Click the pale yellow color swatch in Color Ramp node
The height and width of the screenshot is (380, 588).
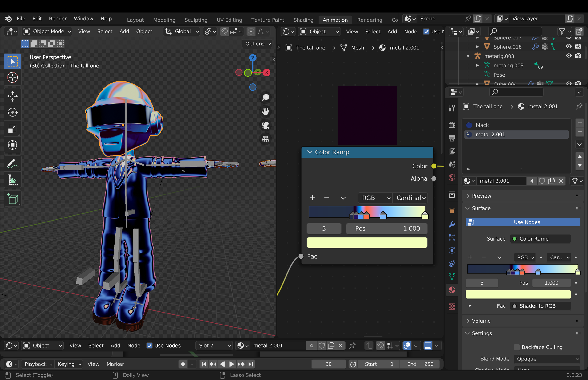click(x=367, y=243)
